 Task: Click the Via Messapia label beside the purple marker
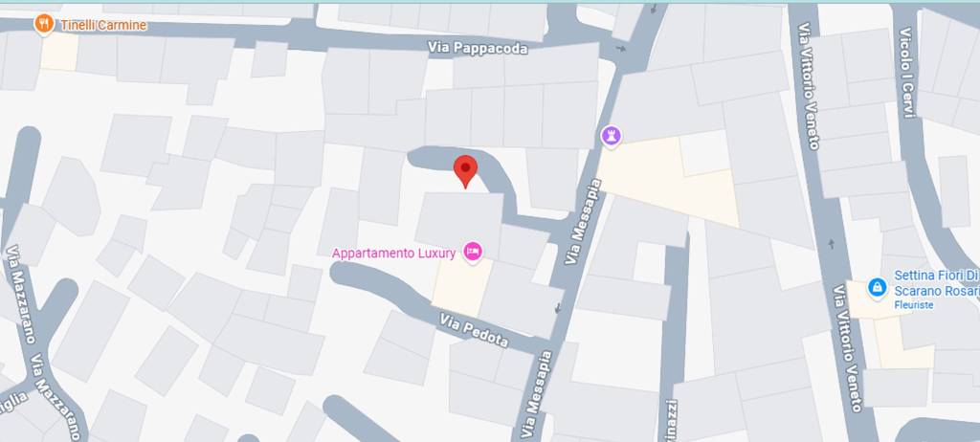click(x=583, y=221)
